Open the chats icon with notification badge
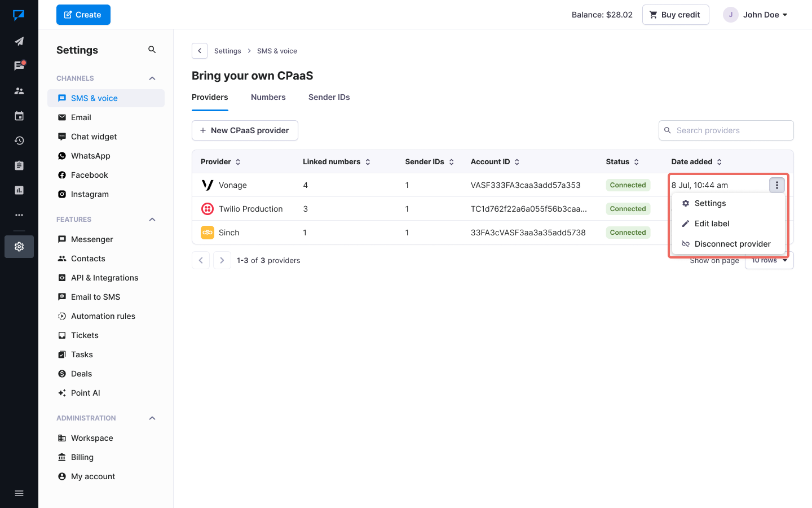This screenshot has height=508, width=812. (x=19, y=66)
